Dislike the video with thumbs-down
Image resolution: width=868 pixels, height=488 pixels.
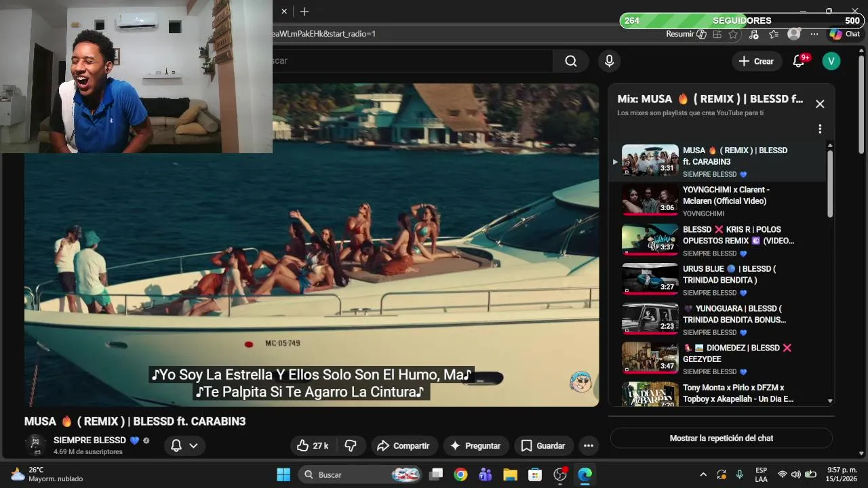click(x=351, y=445)
